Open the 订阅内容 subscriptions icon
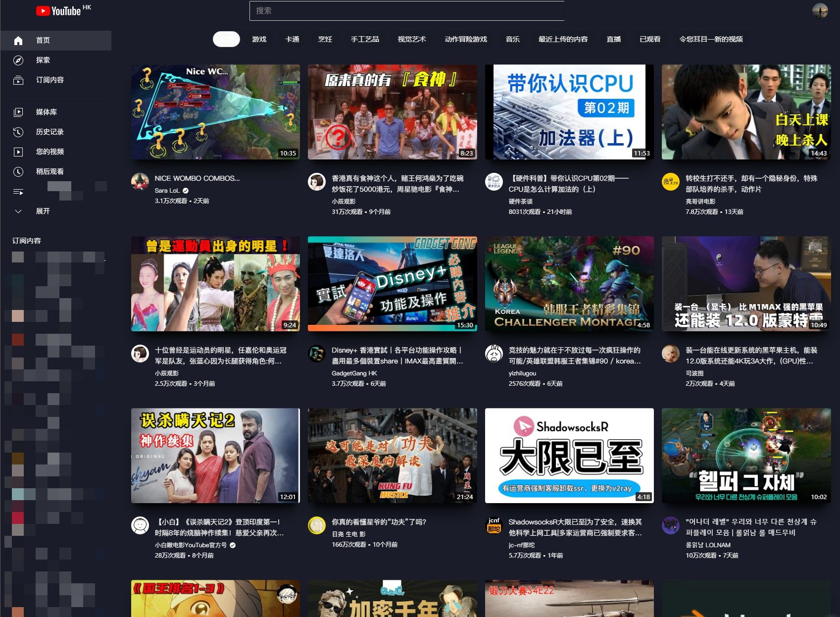The image size is (840, 617). [18, 80]
